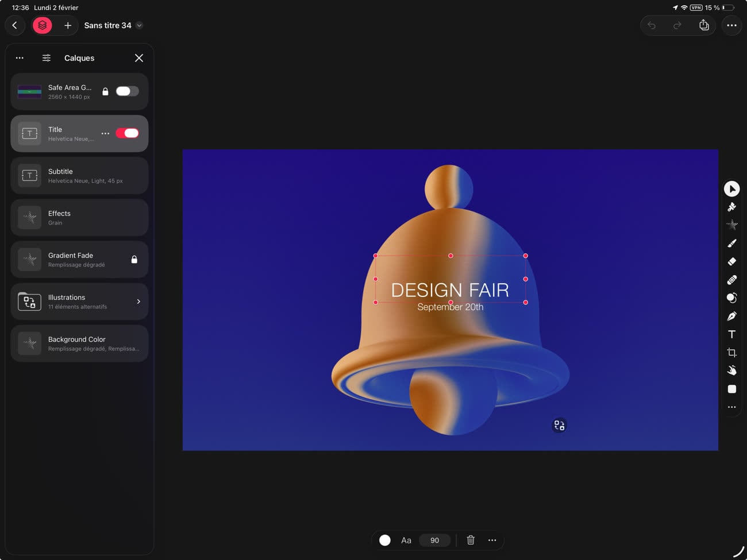Tap the font size field showing 90
Viewport: 747px width, 560px height.
coord(435,540)
